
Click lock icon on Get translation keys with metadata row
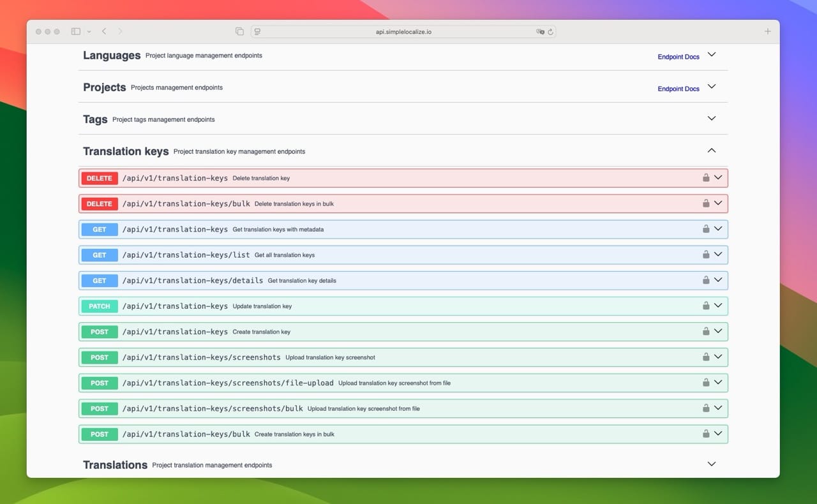[x=706, y=229]
